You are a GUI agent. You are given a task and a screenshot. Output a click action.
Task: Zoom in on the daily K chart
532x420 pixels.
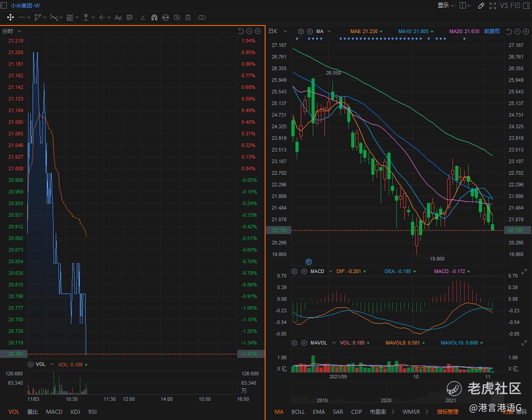coord(526,31)
